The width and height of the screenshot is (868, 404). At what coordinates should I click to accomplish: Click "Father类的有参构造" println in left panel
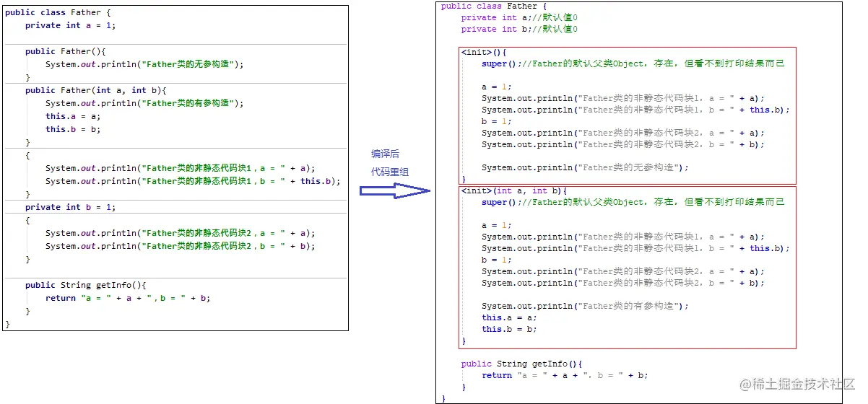(144, 103)
